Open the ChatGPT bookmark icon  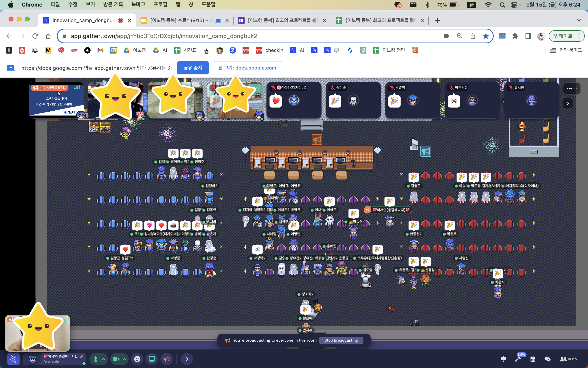[x=363, y=50]
